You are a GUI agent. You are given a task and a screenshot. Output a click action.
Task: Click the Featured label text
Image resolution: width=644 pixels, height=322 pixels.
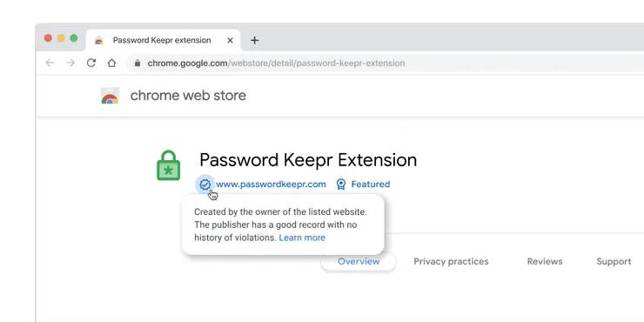[371, 184]
